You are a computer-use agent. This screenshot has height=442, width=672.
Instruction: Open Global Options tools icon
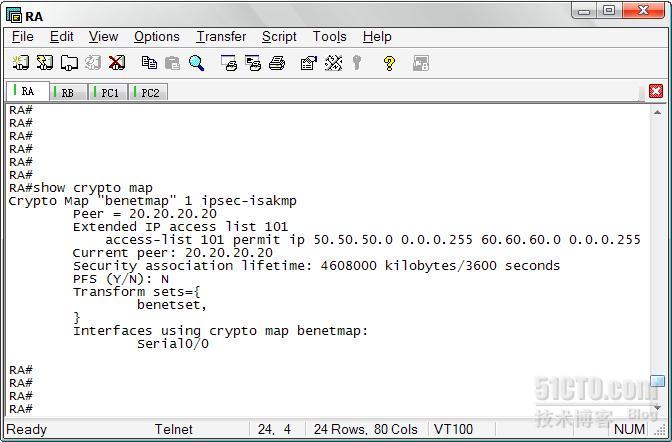click(333, 63)
